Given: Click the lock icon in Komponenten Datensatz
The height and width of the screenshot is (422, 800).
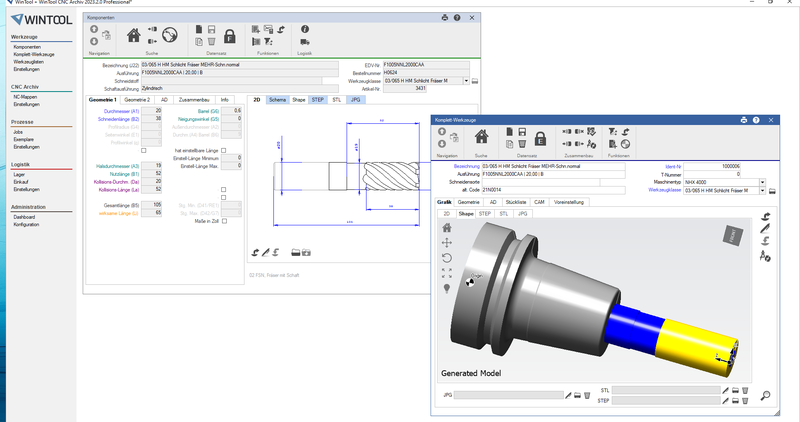Looking at the screenshot, I should [x=230, y=36].
